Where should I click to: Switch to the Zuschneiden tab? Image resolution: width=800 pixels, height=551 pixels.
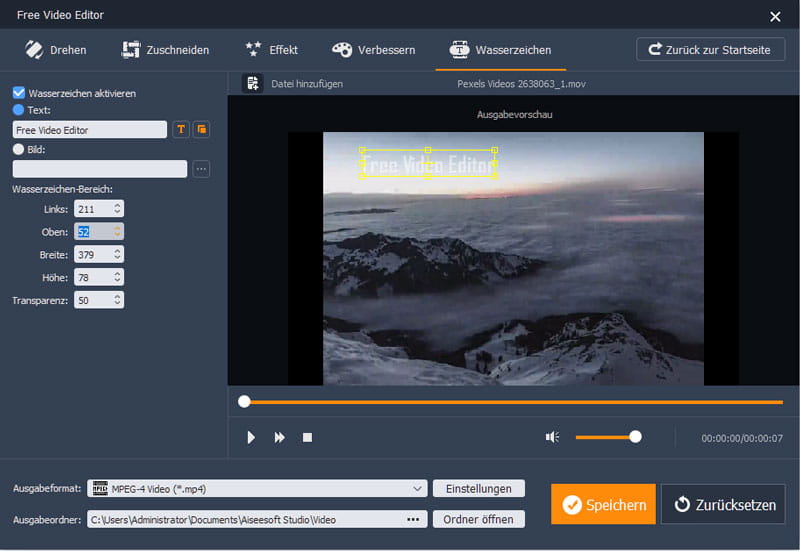click(165, 50)
